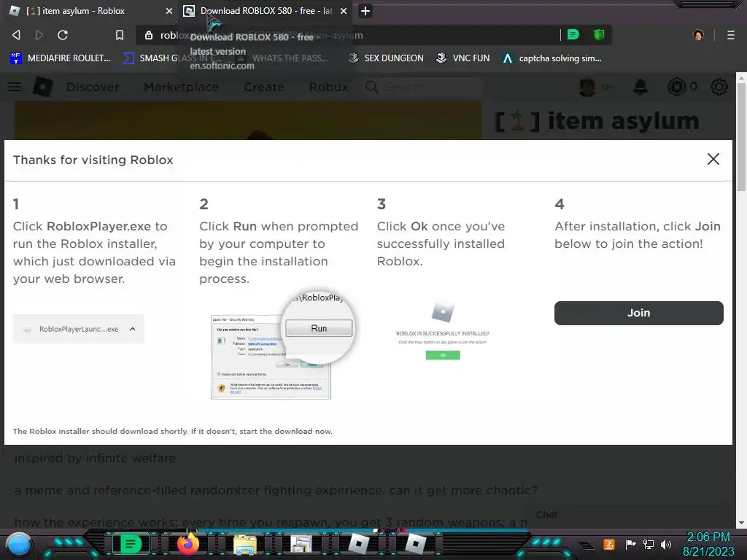This screenshot has width=747, height=560.
Task: Close the Download ROBLOX 580 tab
Action: 344,11
